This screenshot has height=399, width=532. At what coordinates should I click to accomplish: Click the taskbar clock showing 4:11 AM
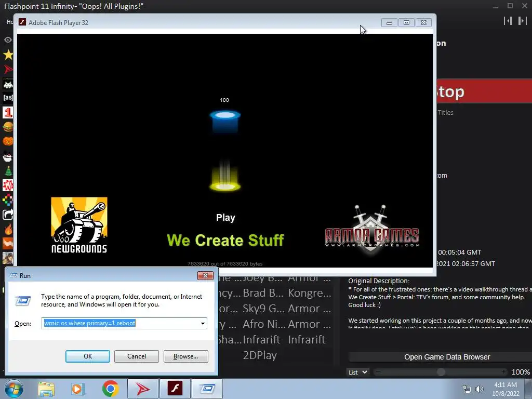point(506,389)
